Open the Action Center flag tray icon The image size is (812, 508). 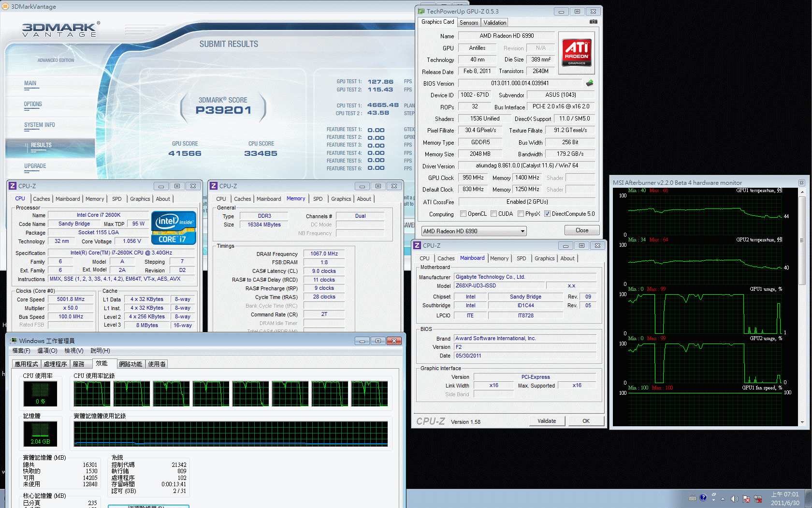[746, 499]
